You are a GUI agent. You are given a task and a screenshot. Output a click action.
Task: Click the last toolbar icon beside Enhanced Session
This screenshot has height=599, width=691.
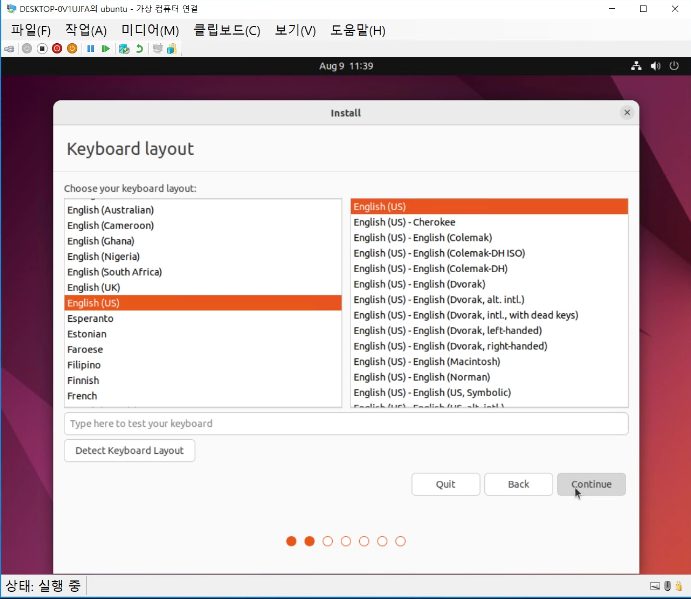pos(172,48)
